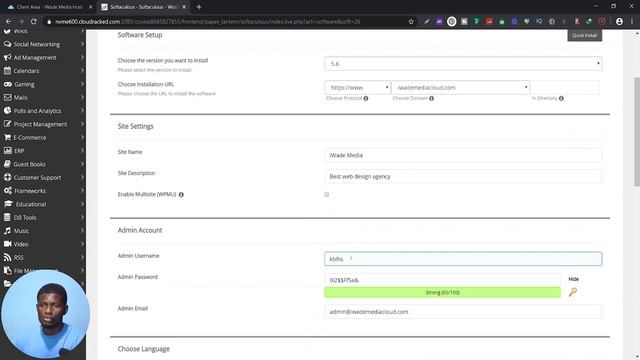Focus the Admin Username field
The image size is (640, 360).
[x=463, y=259]
